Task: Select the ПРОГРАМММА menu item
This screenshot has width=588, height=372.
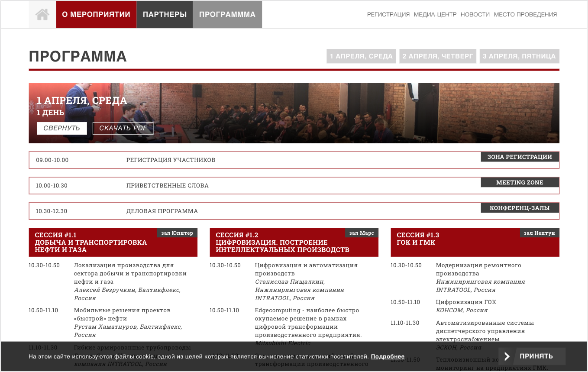Action: [x=227, y=14]
